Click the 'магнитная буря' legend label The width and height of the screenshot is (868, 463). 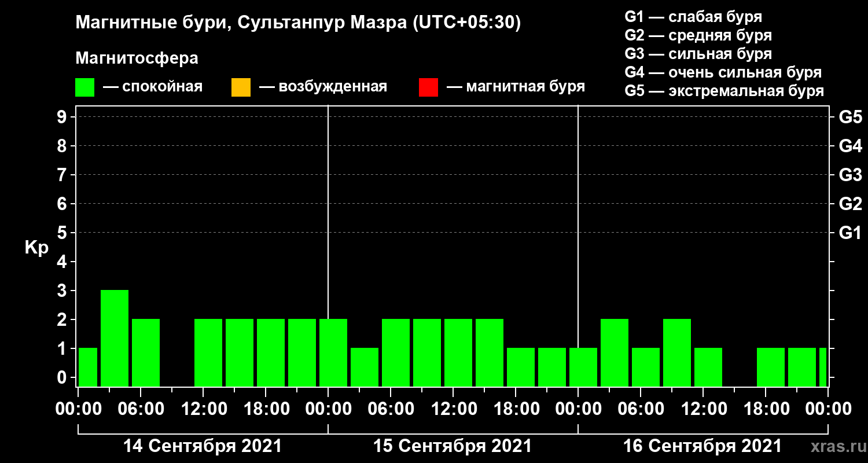525,87
